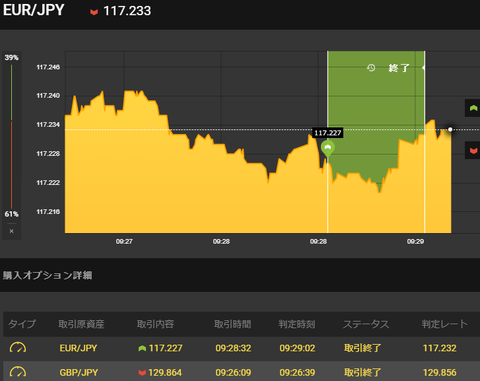This screenshot has width=480, height=381.
Task: Click the expiry time 09:26:39
Action: (x=297, y=372)
